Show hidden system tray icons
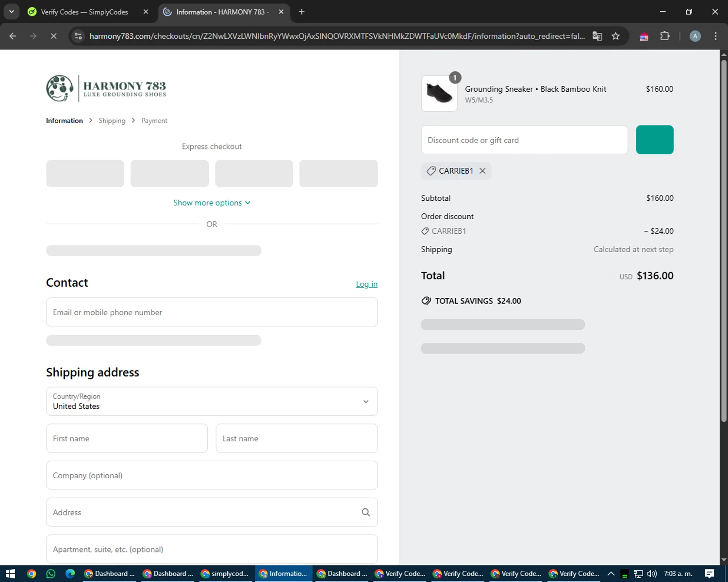 [x=611, y=574]
